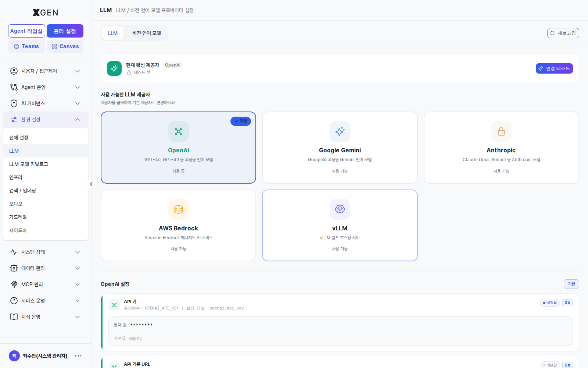This screenshot has height=368, width=588.
Task: Click the AWS Bedrock database icon
Action: point(179,209)
